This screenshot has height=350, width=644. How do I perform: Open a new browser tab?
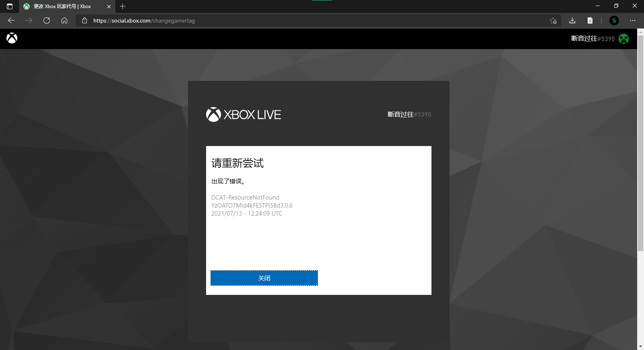(x=123, y=6)
